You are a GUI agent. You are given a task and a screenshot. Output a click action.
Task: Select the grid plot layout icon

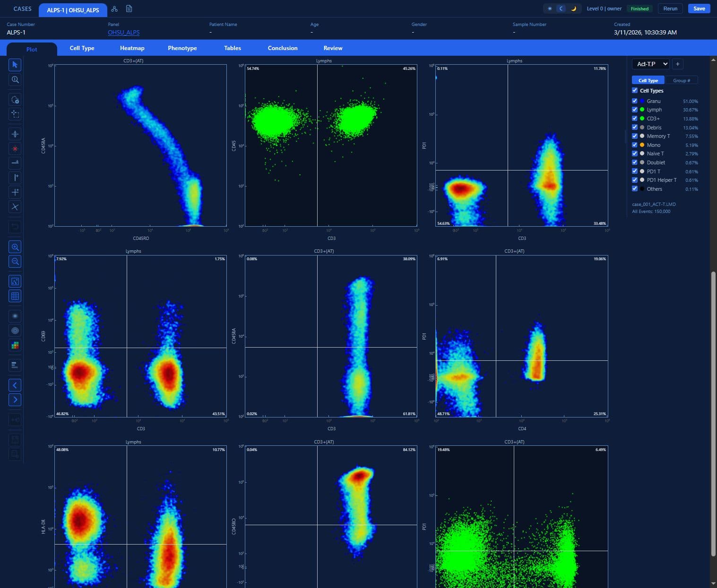(15, 296)
